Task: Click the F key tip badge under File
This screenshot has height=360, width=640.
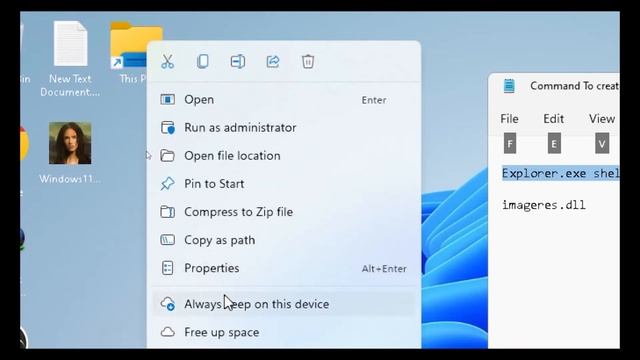Action: [x=510, y=143]
